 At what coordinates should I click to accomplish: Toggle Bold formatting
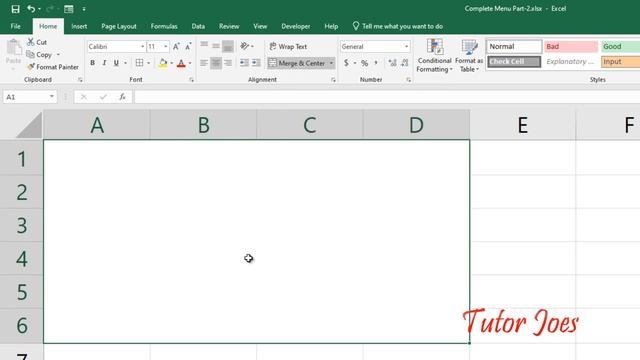tap(93, 63)
